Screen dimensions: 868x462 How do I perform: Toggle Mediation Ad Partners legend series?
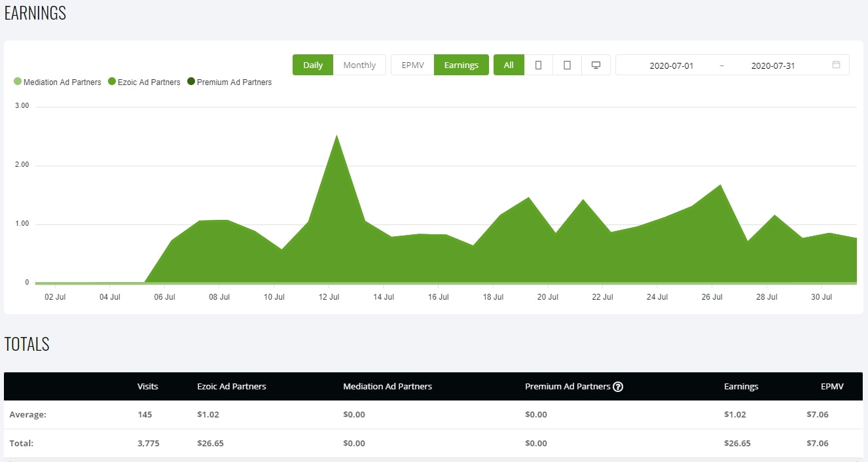pos(58,82)
